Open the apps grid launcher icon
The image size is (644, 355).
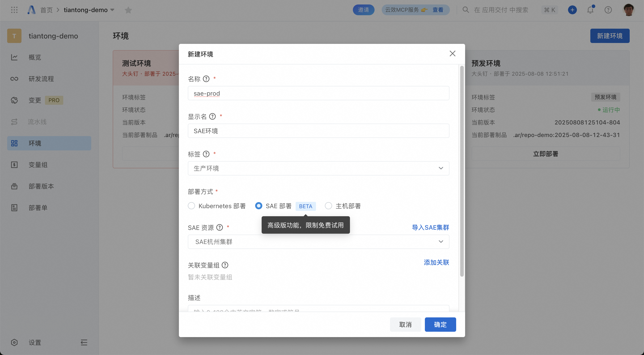(x=14, y=10)
